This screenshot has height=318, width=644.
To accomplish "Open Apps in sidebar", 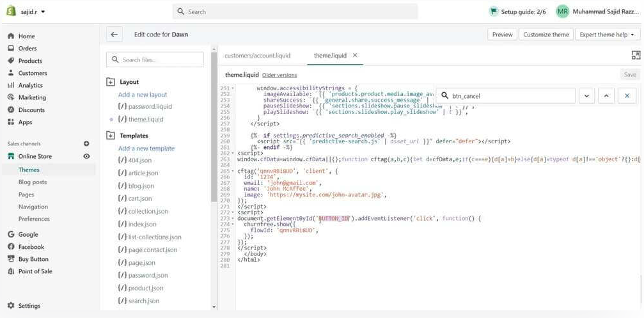I will coord(25,122).
